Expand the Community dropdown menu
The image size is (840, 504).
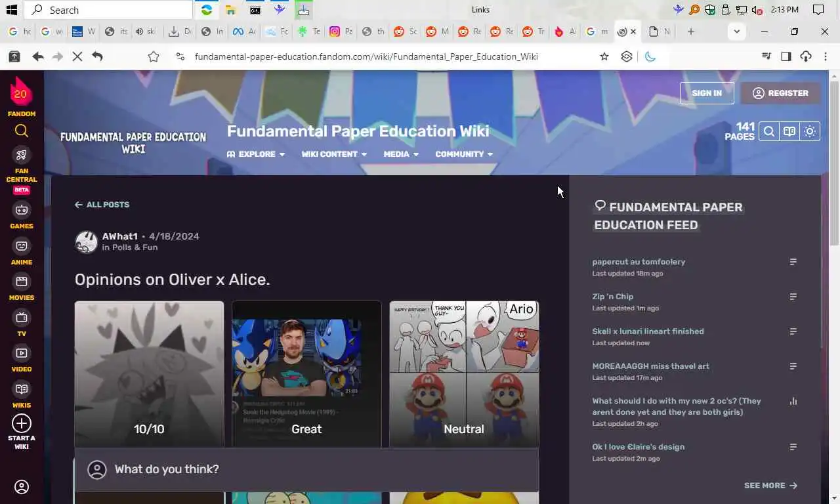coord(464,154)
